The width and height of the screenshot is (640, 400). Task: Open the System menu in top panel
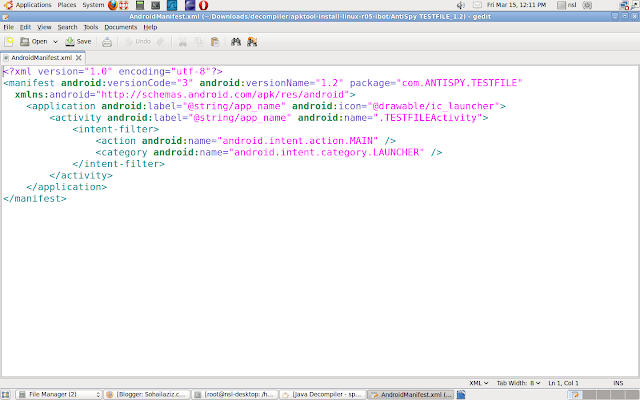click(x=93, y=5)
